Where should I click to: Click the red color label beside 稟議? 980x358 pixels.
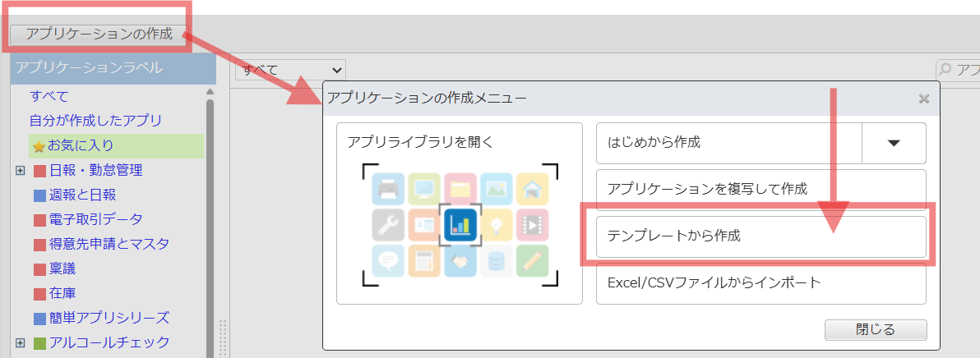39,269
